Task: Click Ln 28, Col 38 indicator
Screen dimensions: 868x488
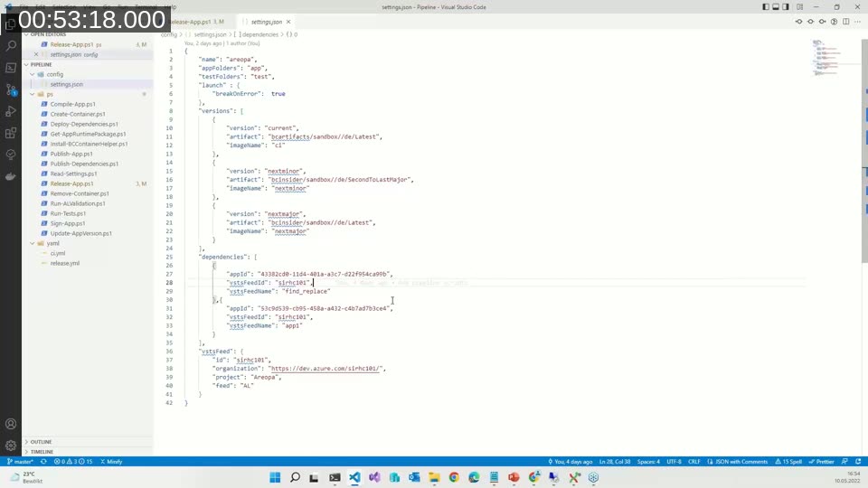Action: coord(615,462)
